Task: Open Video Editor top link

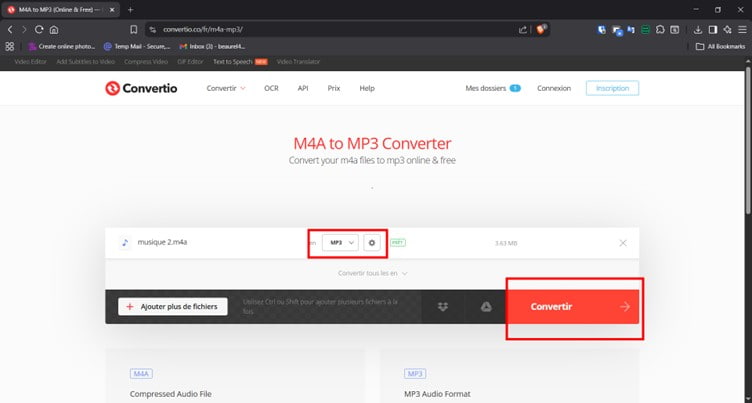Action: [30, 62]
